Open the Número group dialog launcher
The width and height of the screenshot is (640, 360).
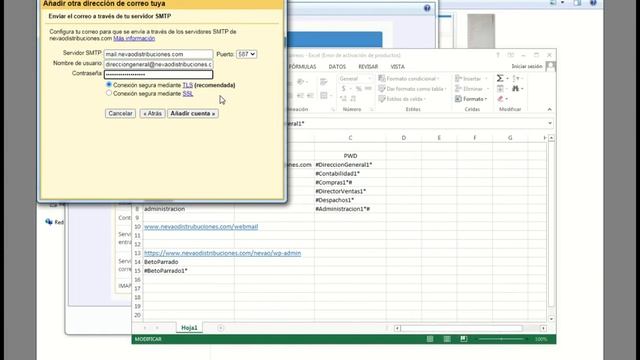coord(371,109)
